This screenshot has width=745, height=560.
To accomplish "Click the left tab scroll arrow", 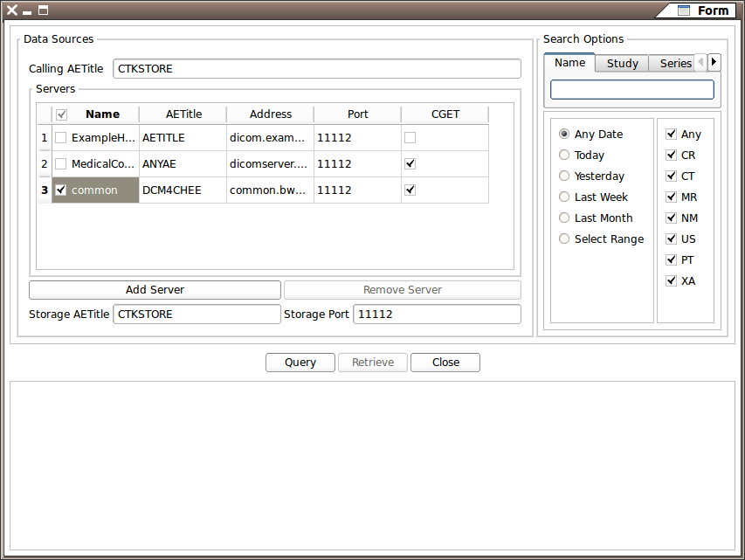I will point(700,62).
